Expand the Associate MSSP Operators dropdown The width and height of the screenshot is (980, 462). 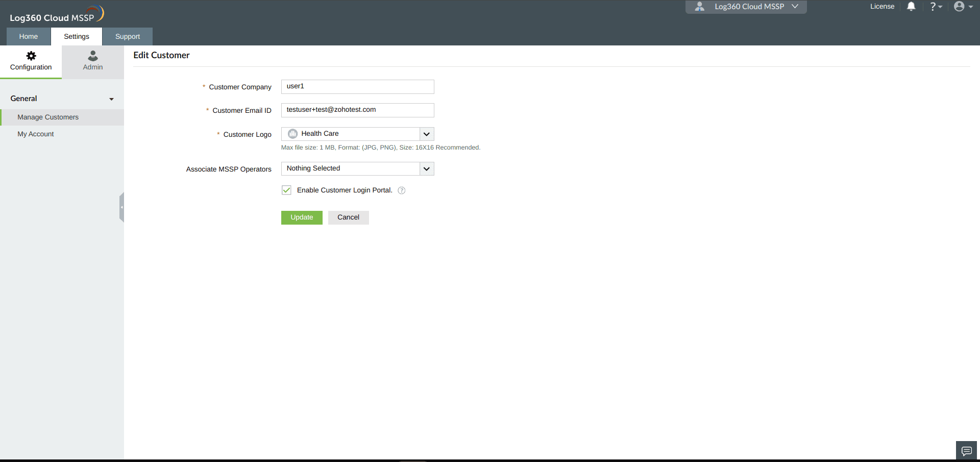(x=427, y=168)
